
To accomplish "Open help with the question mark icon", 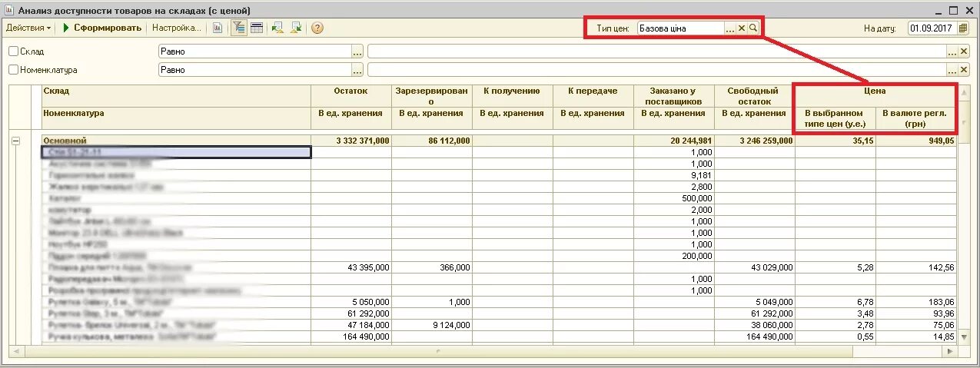I will (x=317, y=28).
